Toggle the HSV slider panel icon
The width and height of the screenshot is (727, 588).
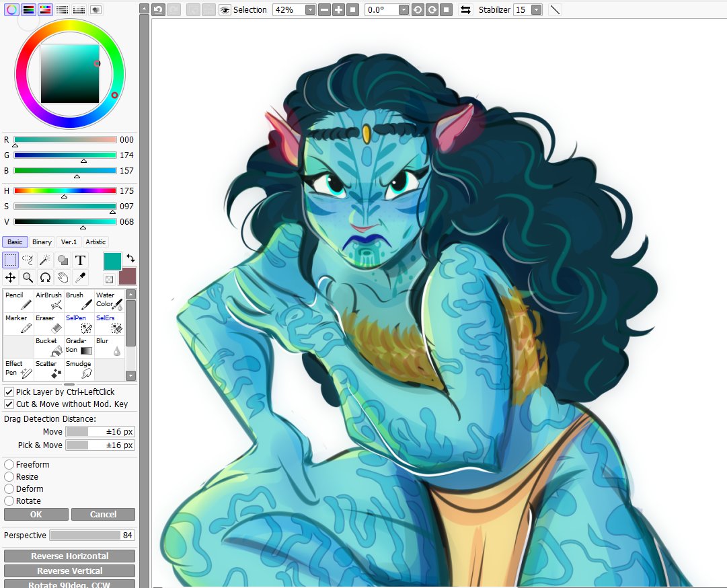(x=46, y=9)
